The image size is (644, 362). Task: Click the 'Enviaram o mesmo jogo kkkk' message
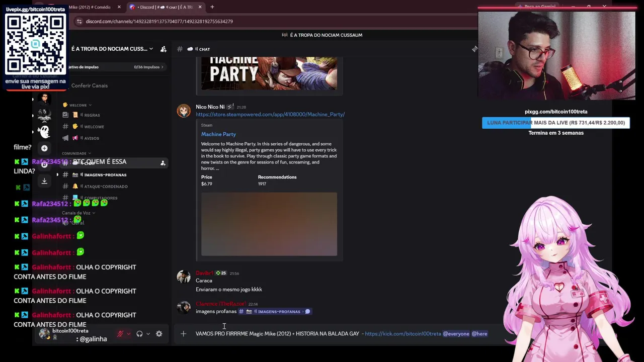(x=229, y=290)
